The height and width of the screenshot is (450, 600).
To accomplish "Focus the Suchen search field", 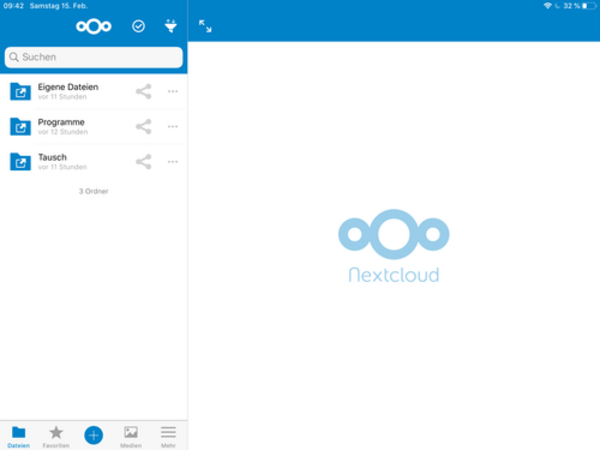I will point(94,57).
